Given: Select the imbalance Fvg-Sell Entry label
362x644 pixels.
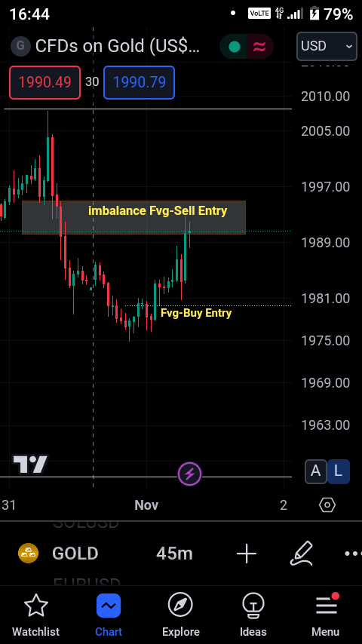Looking at the screenshot, I should tap(158, 210).
